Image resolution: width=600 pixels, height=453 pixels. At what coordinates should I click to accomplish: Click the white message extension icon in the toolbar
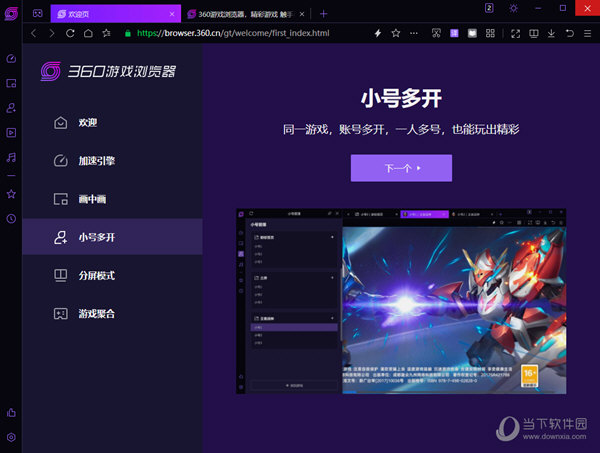(x=472, y=33)
